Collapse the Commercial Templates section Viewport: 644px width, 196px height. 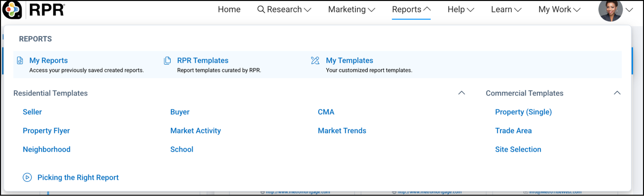[617, 93]
